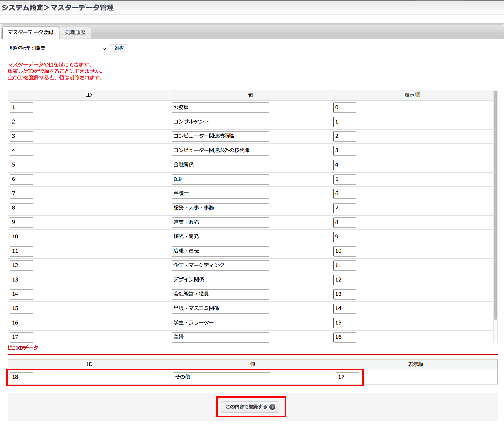Switch to the 処理履歴 tab

(75, 32)
